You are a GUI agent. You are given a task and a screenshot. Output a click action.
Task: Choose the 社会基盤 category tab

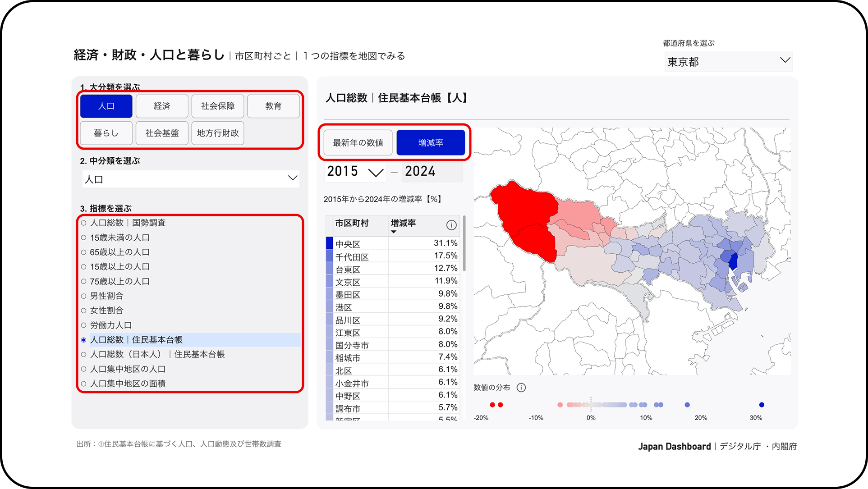(162, 133)
